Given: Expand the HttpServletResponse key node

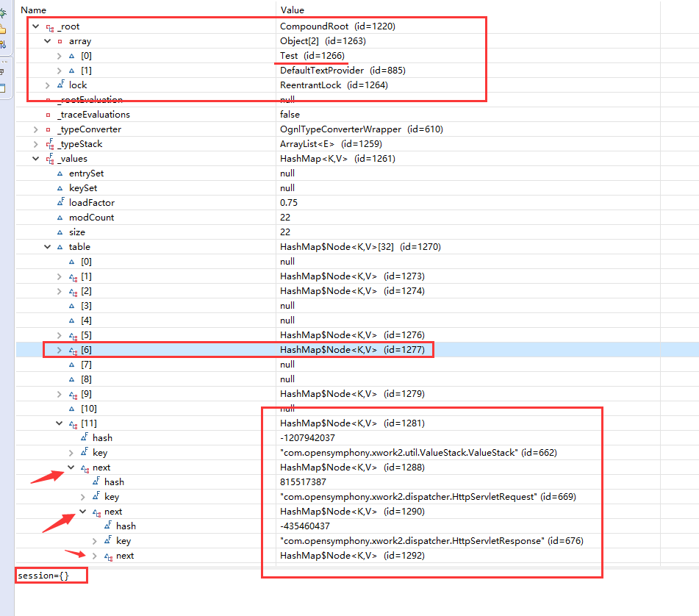Looking at the screenshot, I should click(95, 541).
